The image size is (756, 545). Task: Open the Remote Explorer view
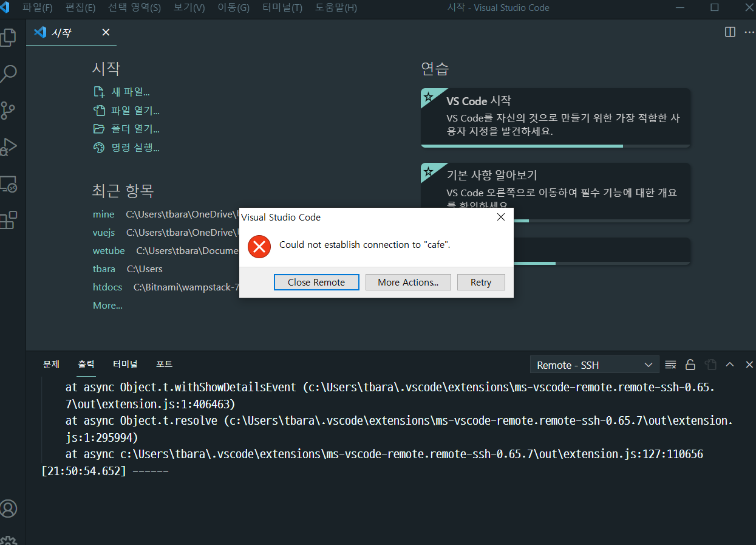[x=9, y=183]
